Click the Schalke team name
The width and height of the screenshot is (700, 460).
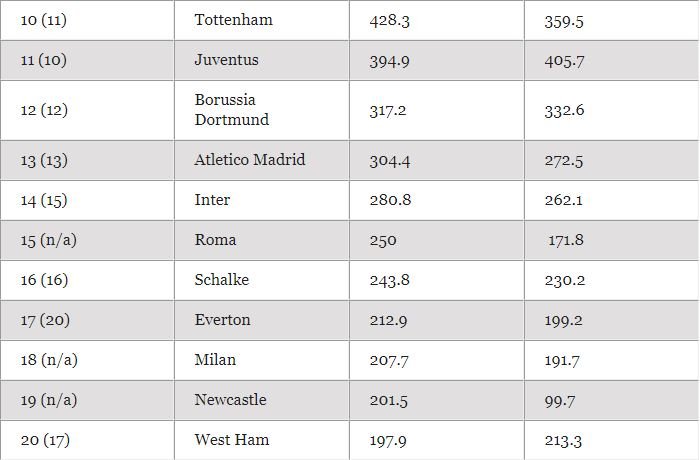point(221,280)
